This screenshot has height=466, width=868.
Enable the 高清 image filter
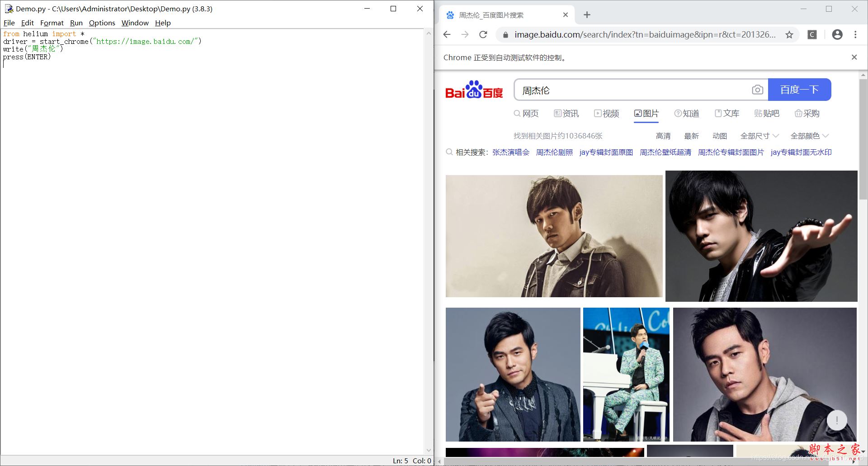(x=663, y=136)
